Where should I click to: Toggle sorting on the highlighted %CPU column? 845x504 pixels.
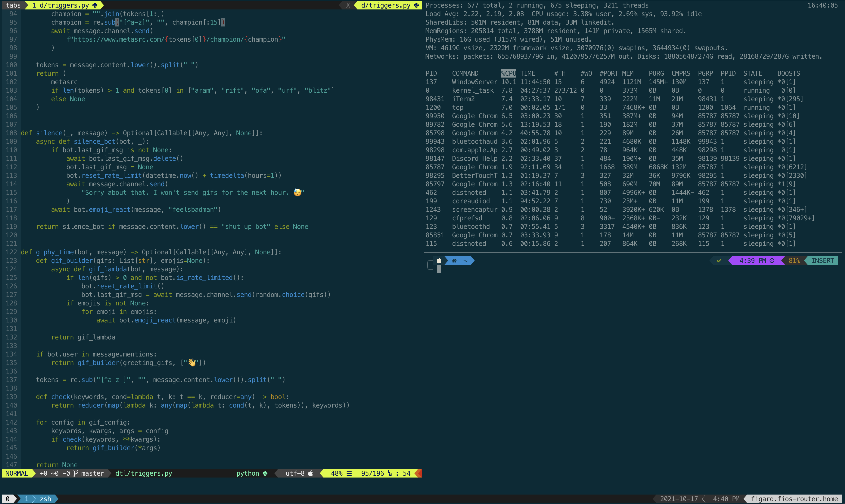tap(508, 73)
